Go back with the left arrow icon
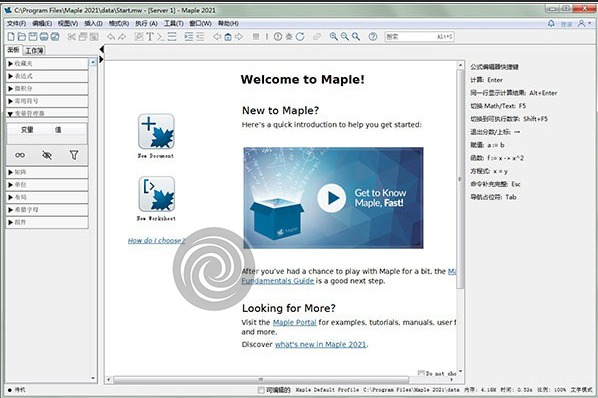The width and height of the screenshot is (598, 398). (217, 37)
